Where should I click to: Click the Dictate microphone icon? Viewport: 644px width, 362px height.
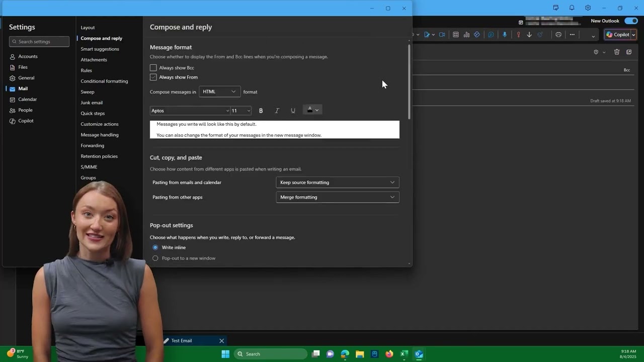coord(505,35)
